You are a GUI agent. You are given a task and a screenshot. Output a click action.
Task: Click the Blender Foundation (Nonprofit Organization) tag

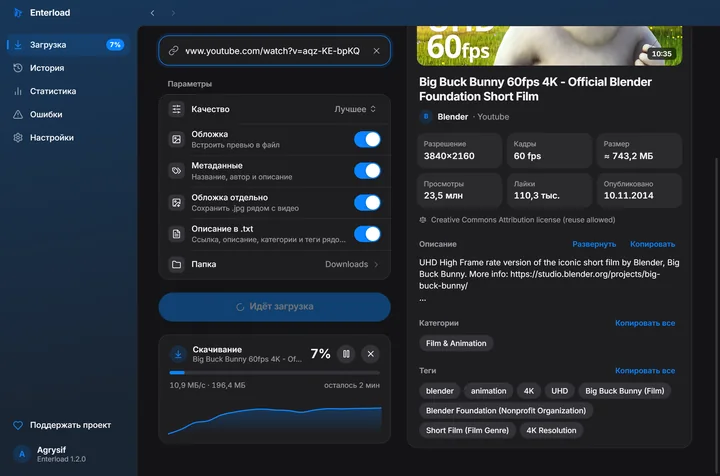click(506, 411)
